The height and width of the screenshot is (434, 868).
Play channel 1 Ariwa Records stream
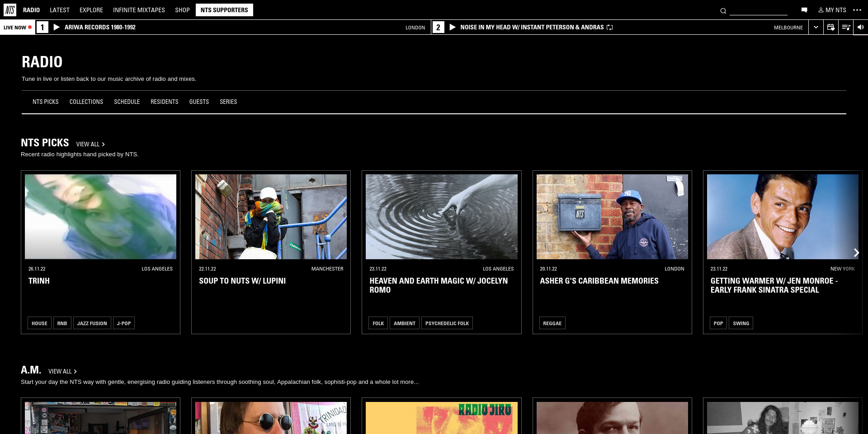point(57,27)
